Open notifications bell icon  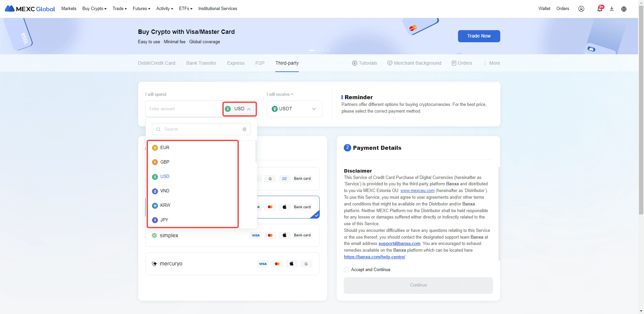[x=599, y=9]
